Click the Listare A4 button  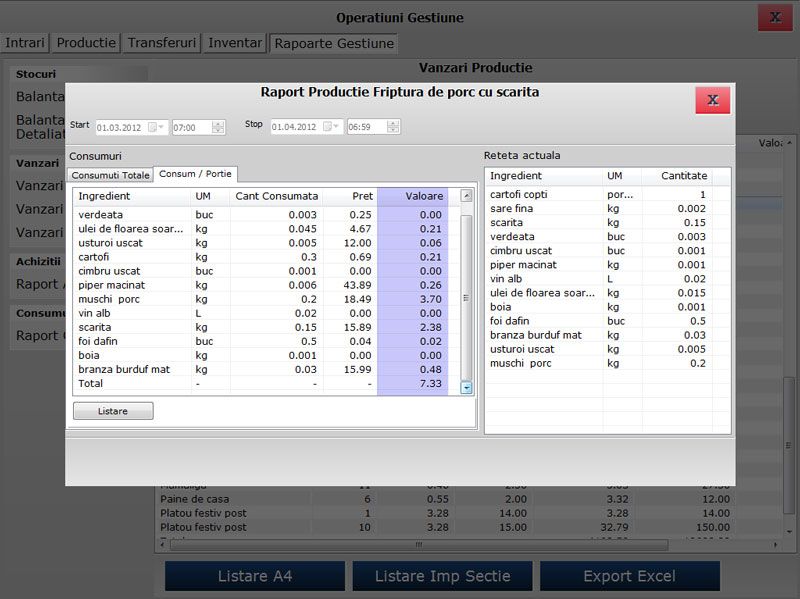[x=255, y=576]
